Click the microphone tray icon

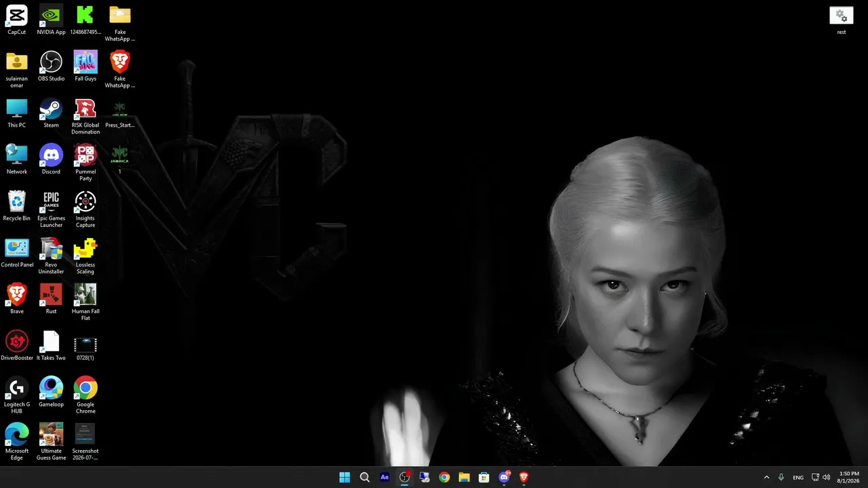[x=781, y=477]
